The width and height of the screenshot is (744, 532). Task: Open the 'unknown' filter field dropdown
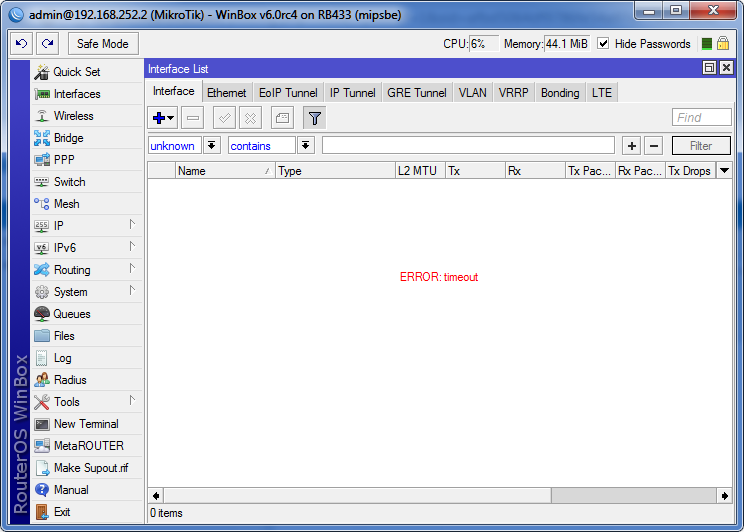(212, 146)
